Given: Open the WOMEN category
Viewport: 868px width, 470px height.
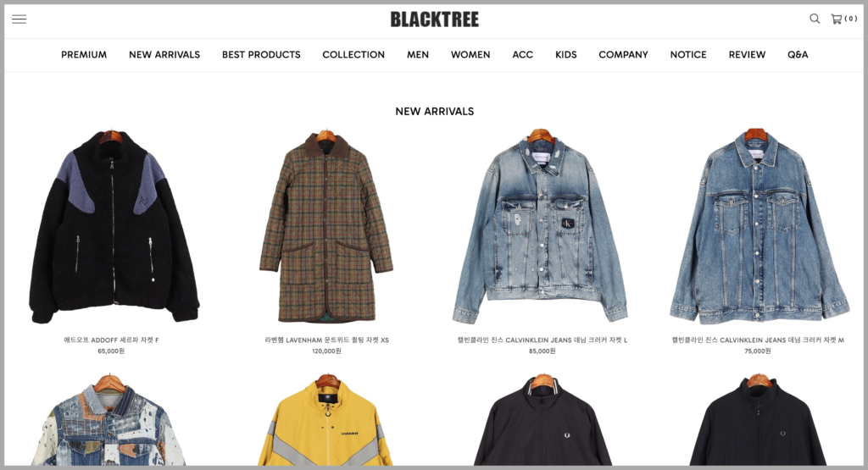Looking at the screenshot, I should tap(470, 55).
